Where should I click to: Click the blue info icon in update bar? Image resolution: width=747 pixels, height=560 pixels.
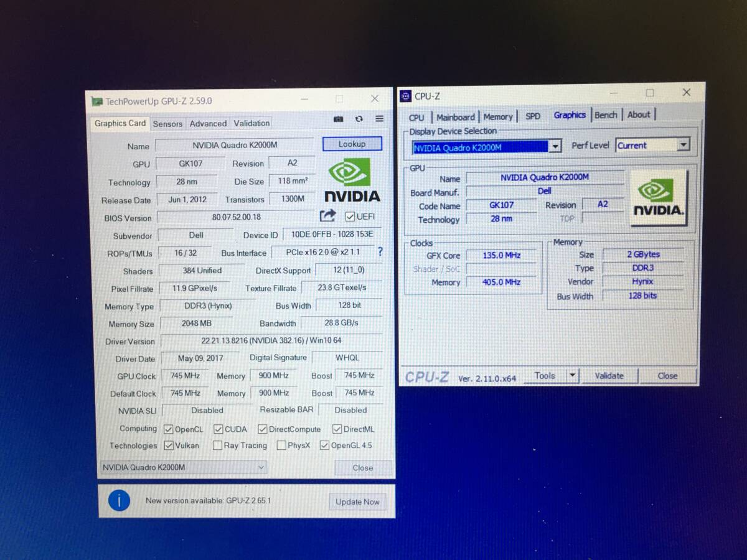pyautogui.click(x=119, y=500)
